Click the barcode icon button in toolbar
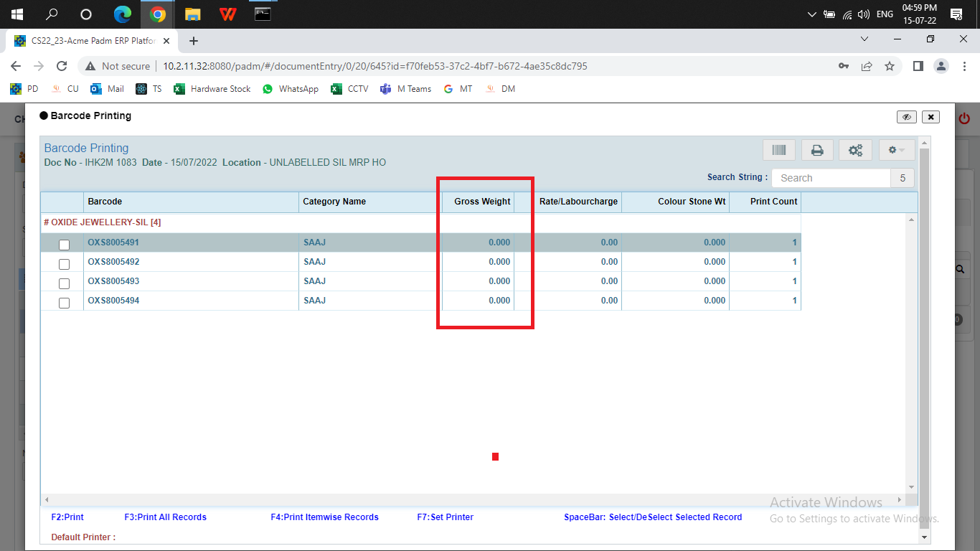The image size is (980, 551). (x=779, y=150)
